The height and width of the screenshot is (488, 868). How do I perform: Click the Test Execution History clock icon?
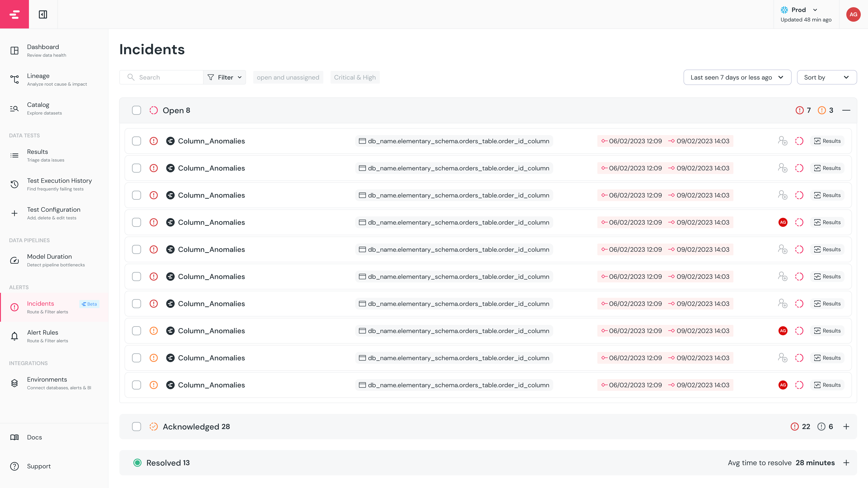click(x=14, y=184)
